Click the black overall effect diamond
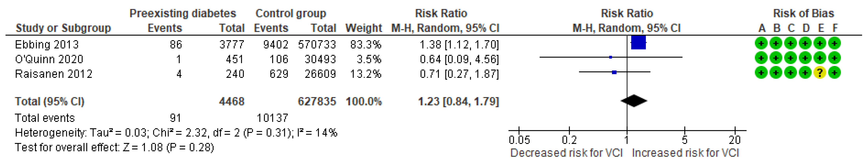 coord(634,101)
